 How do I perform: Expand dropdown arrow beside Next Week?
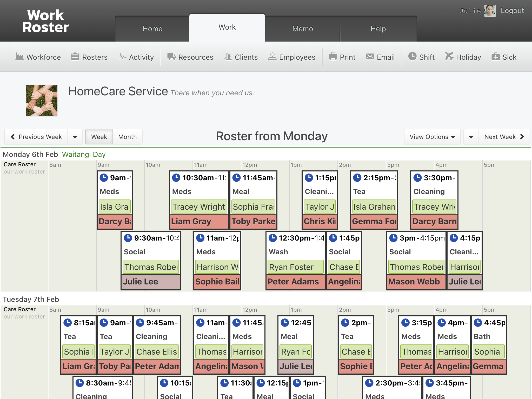point(471,137)
